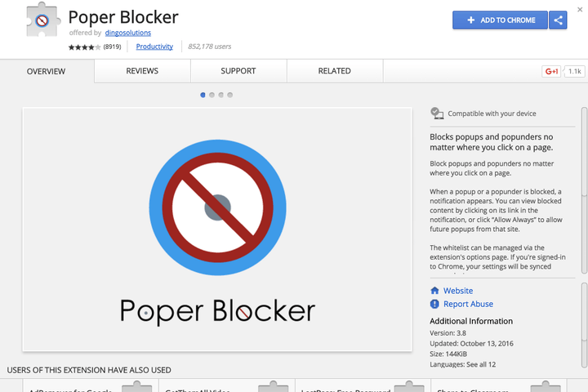Click the 852,178 users text
The height and width of the screenshot is (392, 588).
(209, 47)
